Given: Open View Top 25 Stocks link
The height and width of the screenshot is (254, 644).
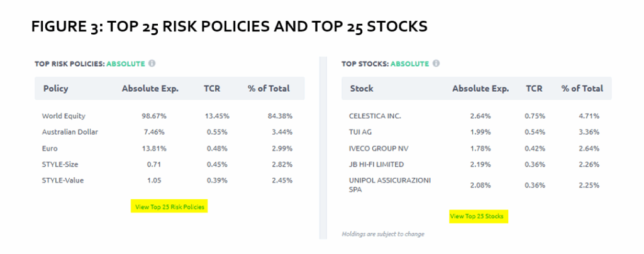Looking at the screenshot, I should [x=478, y=216].
